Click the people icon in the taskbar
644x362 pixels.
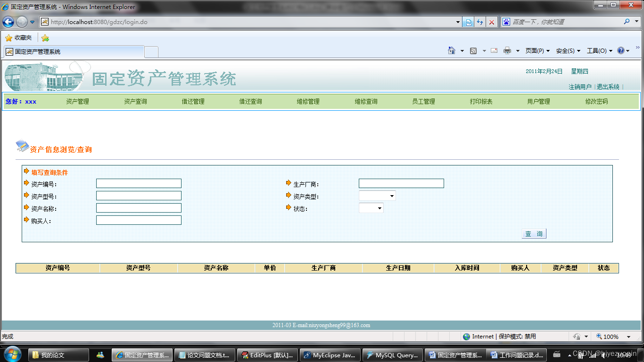[100, 355]
